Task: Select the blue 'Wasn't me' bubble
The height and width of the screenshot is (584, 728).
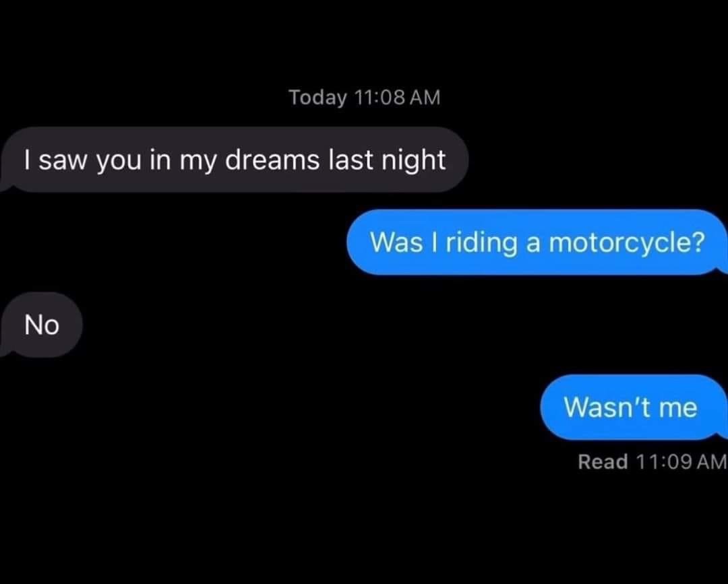Action: (x=634, y=408)
